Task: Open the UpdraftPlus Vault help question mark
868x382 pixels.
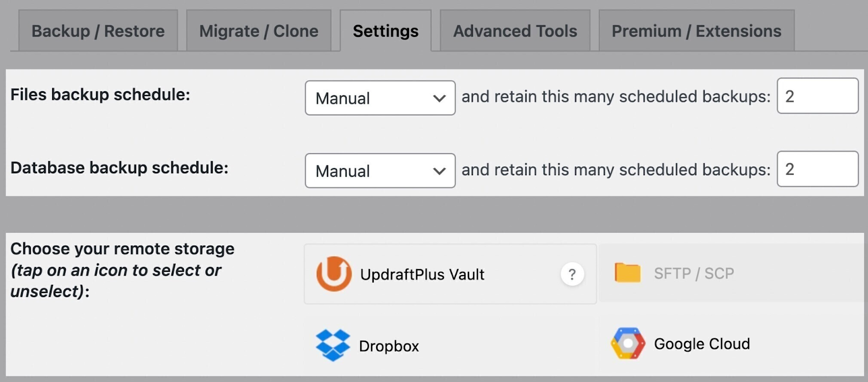Action: (x=572, y=275)
